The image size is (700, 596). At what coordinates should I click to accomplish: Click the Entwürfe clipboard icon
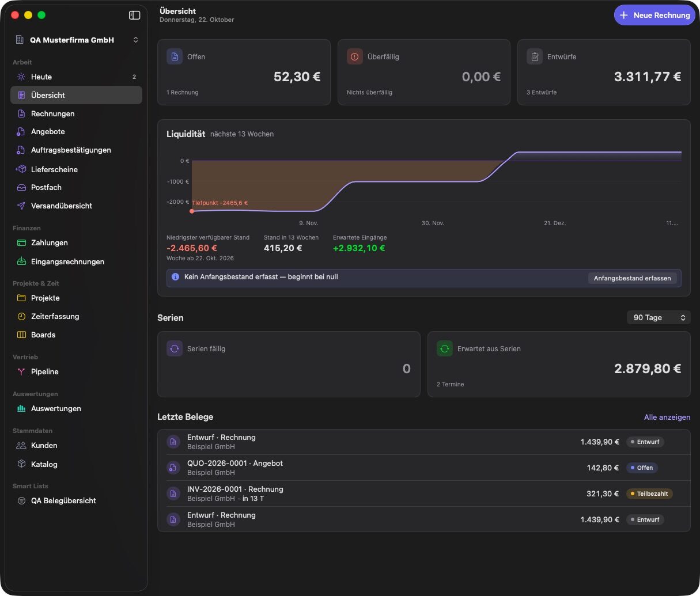pos(535,56)
